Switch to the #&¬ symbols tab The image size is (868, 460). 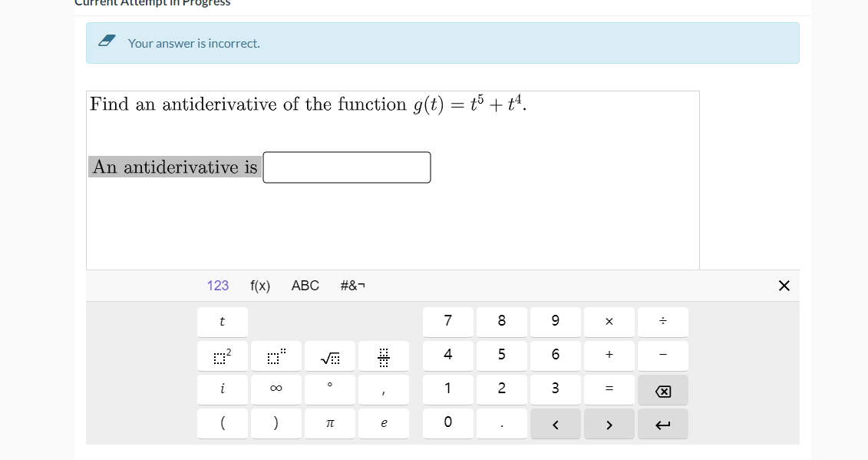(x=352, y=286)
